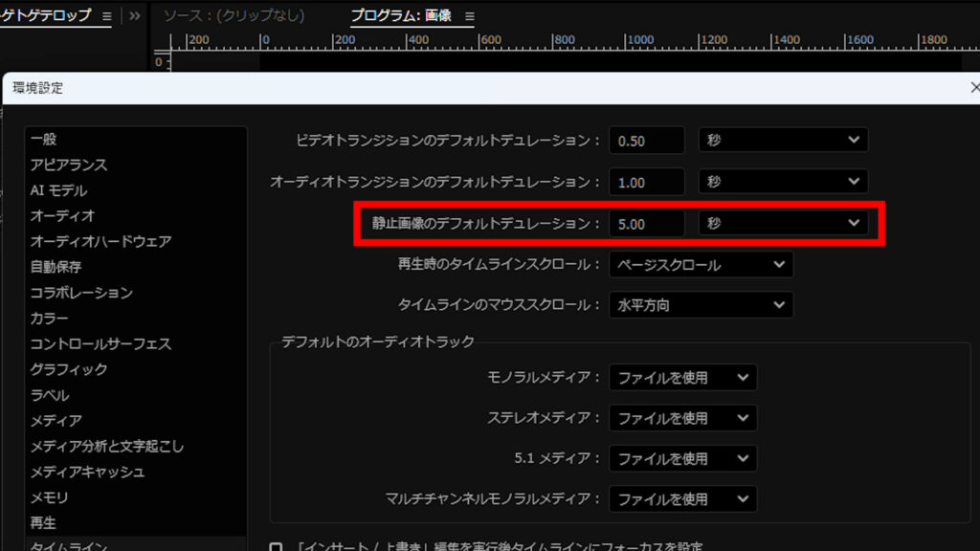Click the still image duration 5.00 field
The image size is (980, 551).
646,223
